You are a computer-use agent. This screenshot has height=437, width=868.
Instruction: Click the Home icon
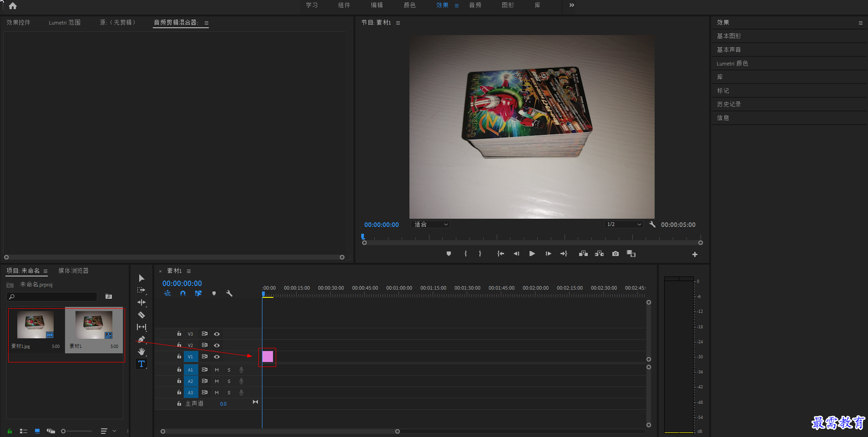click(x=13, y=6)
